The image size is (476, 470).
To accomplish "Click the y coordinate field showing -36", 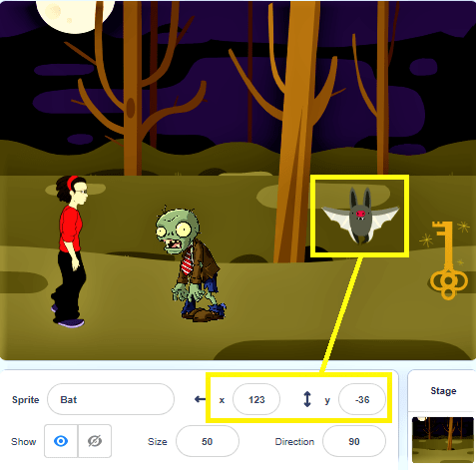I will 362,399.
